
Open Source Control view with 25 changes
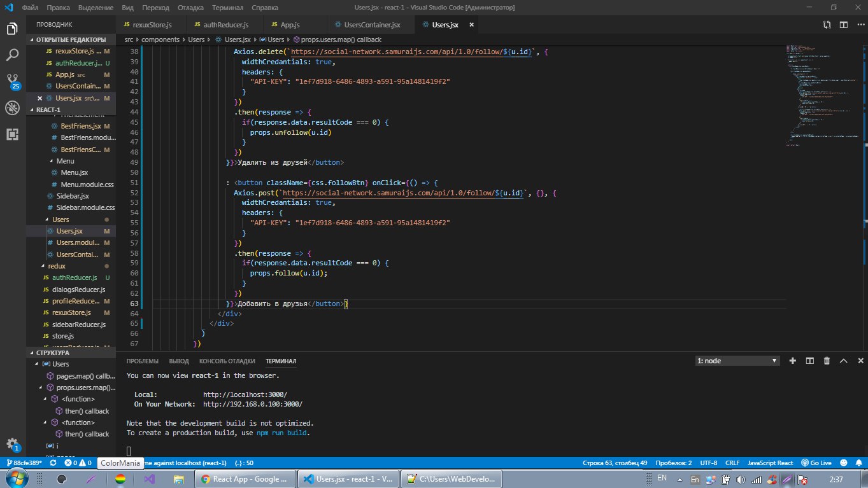[12, 81]
